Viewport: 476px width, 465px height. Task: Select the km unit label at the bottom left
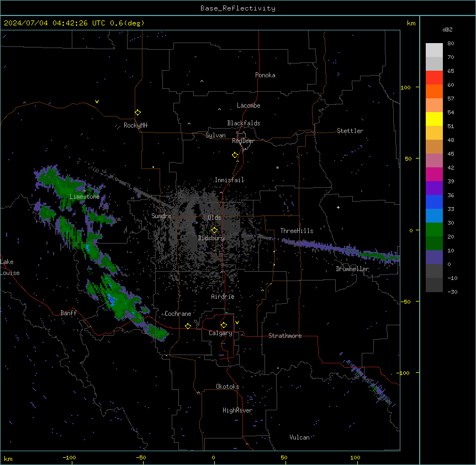click(8, 458)
